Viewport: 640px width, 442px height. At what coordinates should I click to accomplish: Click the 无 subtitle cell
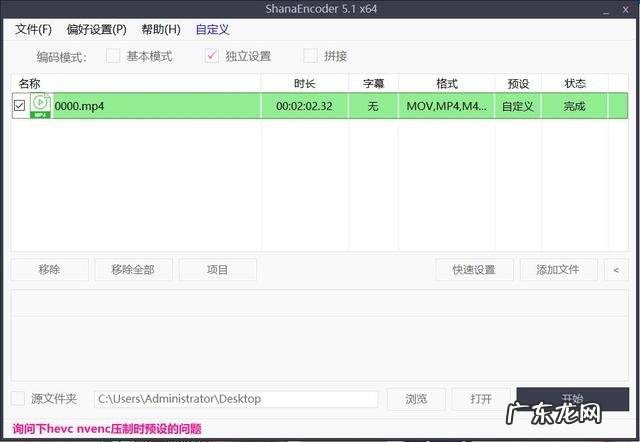coord(373,106)
